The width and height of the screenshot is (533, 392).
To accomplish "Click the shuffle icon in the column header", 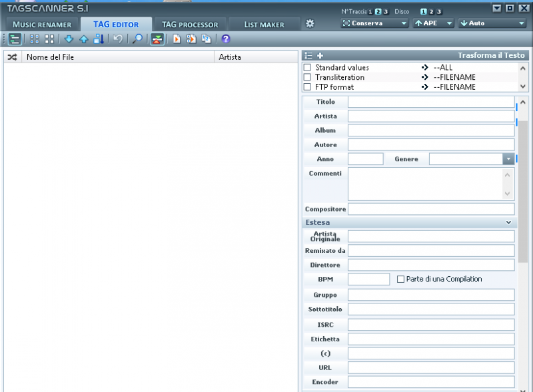I will click(12, 57).
